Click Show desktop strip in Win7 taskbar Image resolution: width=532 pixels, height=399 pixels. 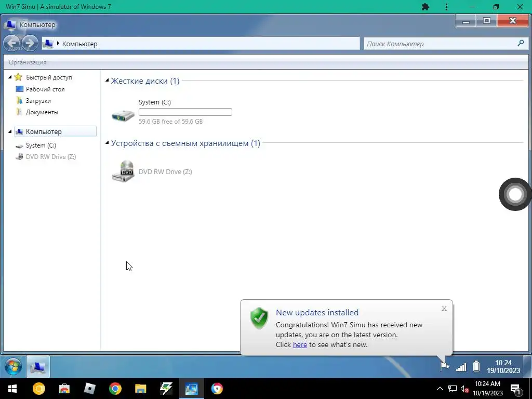click(527, 366)
